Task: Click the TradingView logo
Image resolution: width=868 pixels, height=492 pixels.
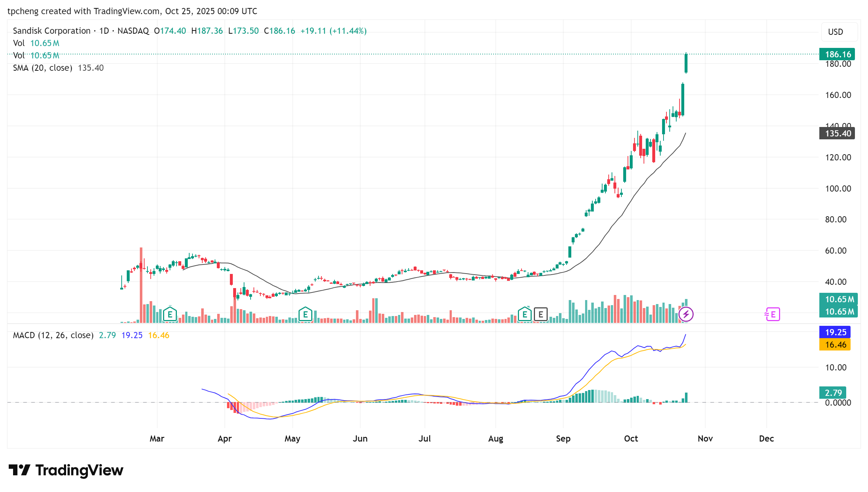Action: click(x=66, y=470)
